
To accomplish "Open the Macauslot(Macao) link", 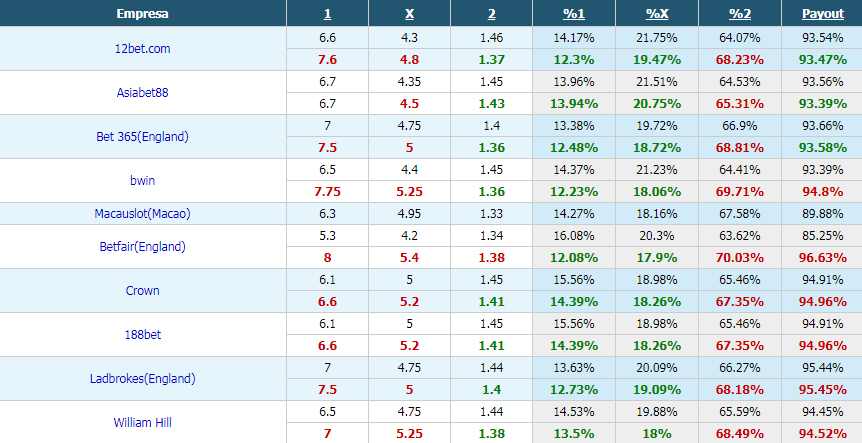I will (142, 213).
